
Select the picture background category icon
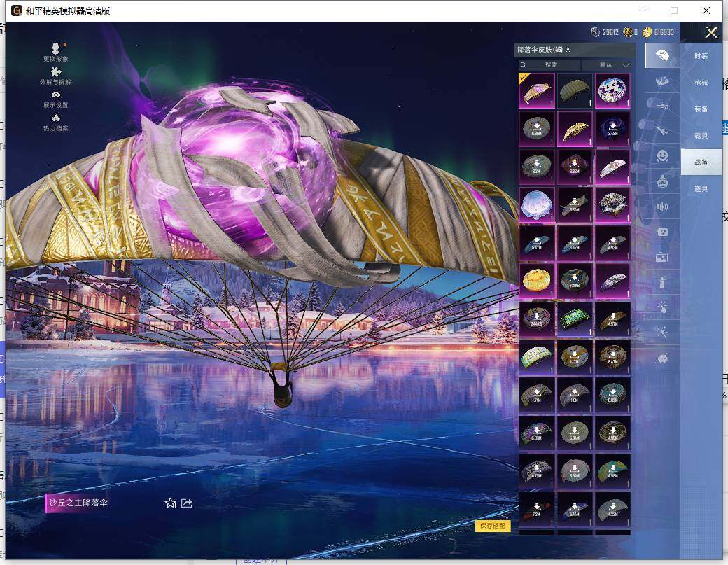pos(662,257)
